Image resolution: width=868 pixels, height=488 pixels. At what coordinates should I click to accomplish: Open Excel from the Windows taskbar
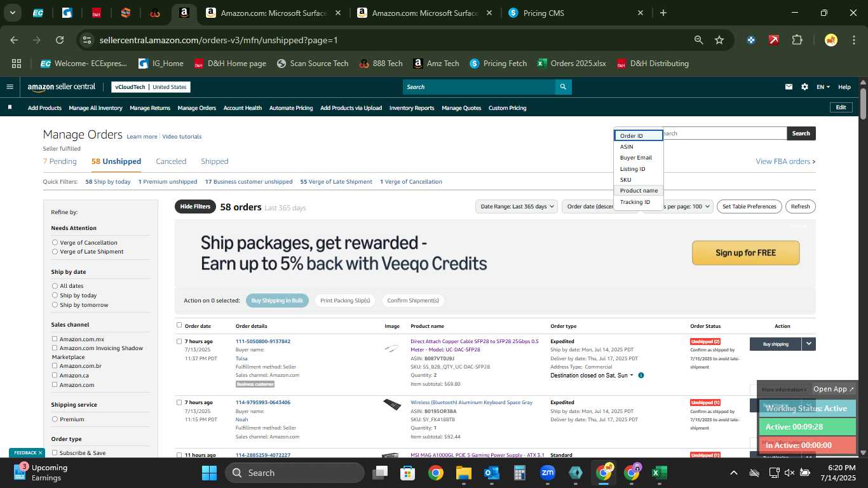659,473
